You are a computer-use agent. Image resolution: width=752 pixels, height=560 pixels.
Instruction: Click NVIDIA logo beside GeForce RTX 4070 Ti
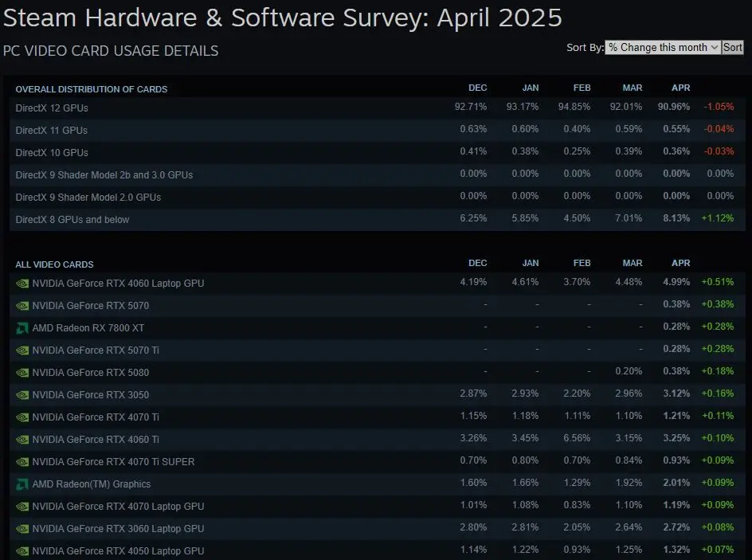(x=22, y=417)
